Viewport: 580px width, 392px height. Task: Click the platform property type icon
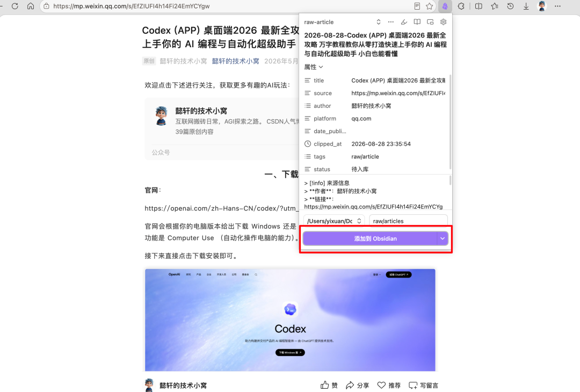(x=307, y=118)
